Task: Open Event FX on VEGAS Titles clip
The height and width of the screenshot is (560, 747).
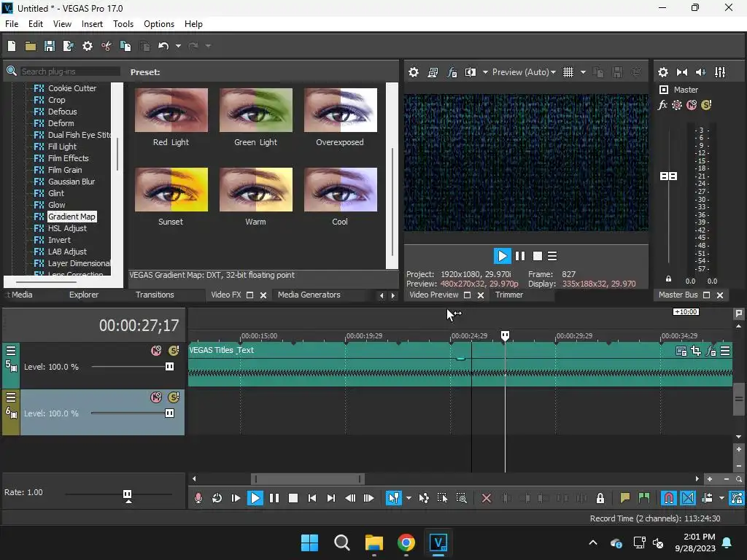Action: 711,351
